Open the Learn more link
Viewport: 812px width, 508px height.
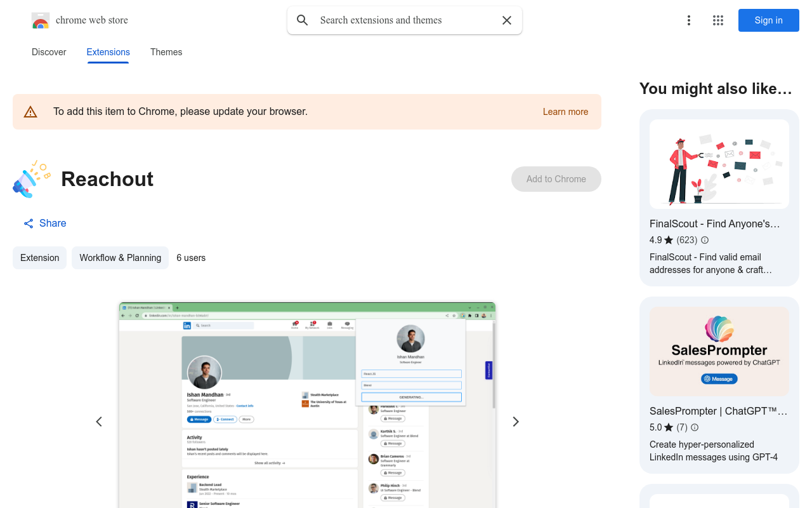coord(565,112)
